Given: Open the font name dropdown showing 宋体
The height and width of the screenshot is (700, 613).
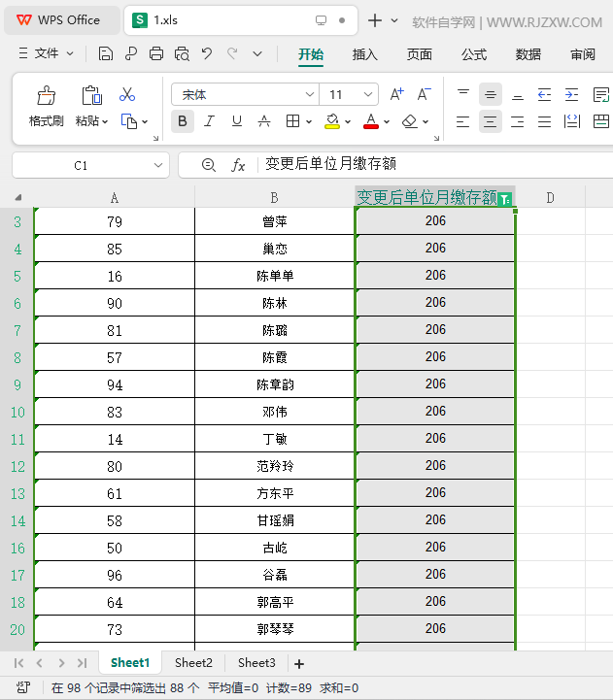Looking at the screenshot, I should (309, 94).
